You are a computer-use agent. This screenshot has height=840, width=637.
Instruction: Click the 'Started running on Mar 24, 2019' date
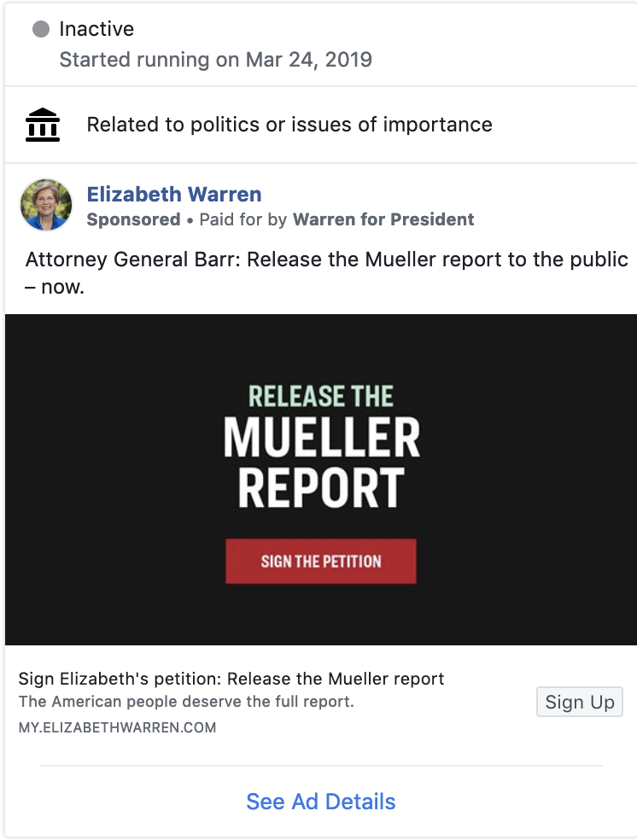[x=215, y=60]
